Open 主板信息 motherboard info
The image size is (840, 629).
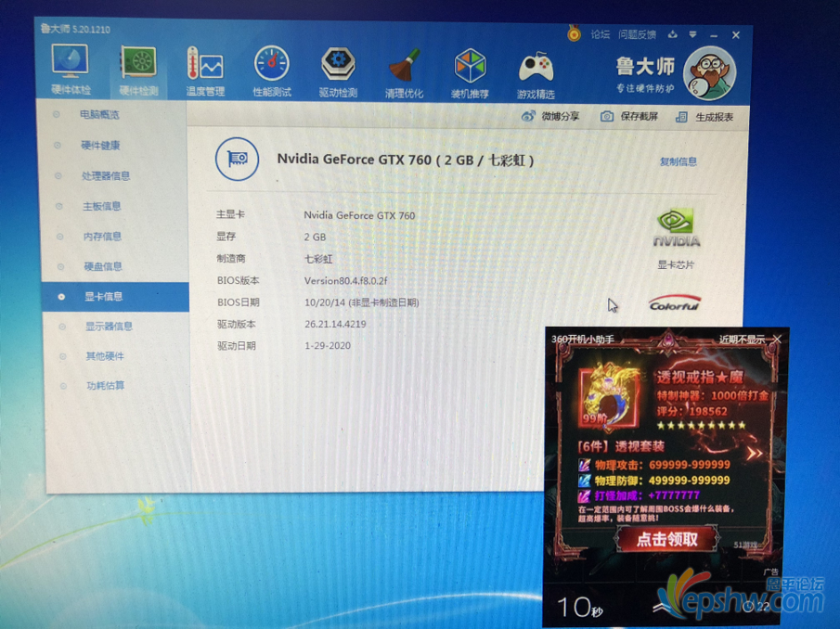coord(102,206)
